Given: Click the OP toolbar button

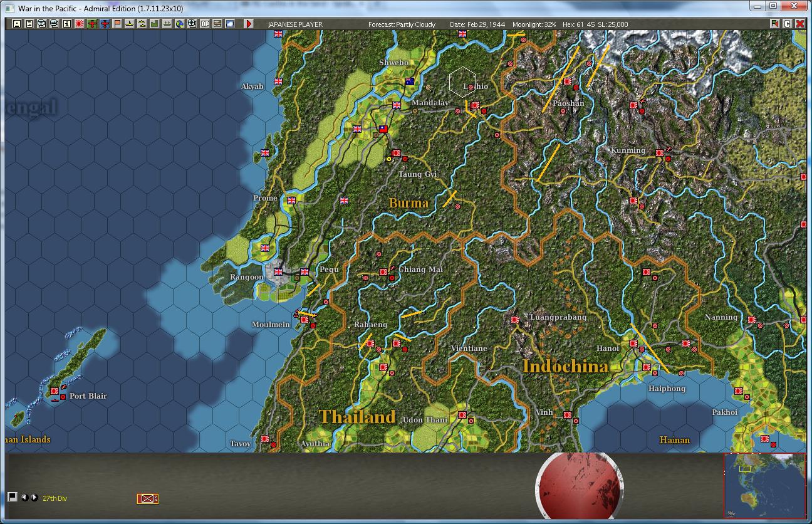Looking at the screenshot, I should point(205,24).
